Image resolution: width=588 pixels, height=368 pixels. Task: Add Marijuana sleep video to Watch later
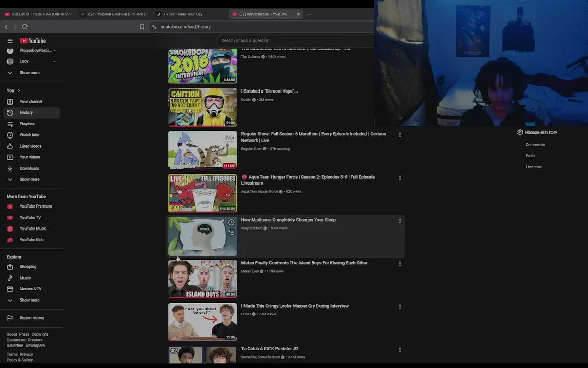pos(231,223)
